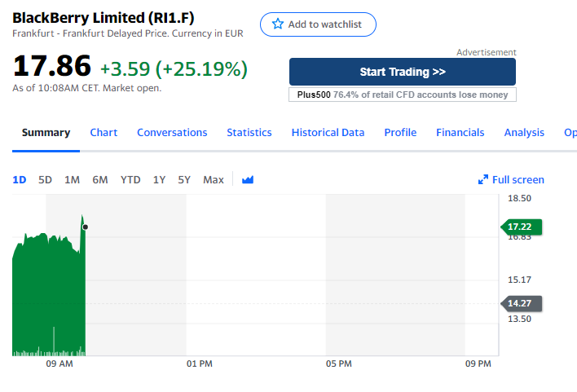The image size is (577, 392).
Task: Switch chart range to 5D
Action: click(x=45, y=179)
